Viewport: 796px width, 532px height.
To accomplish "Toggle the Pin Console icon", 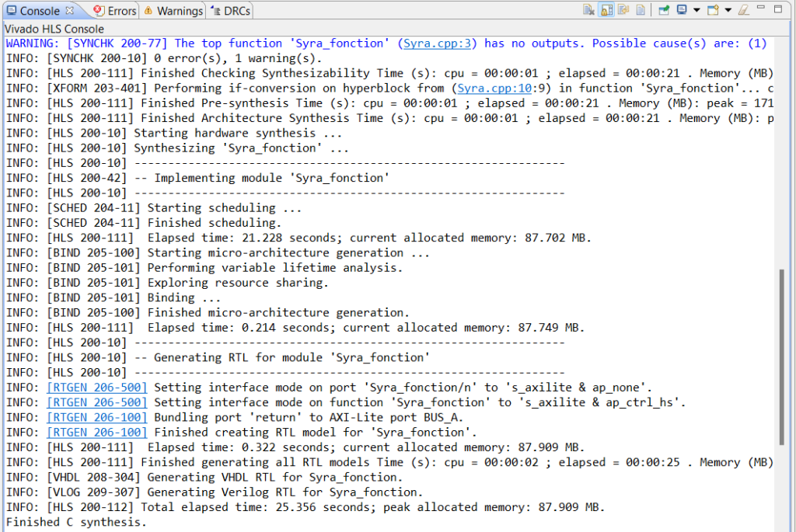I will point(663,10).
